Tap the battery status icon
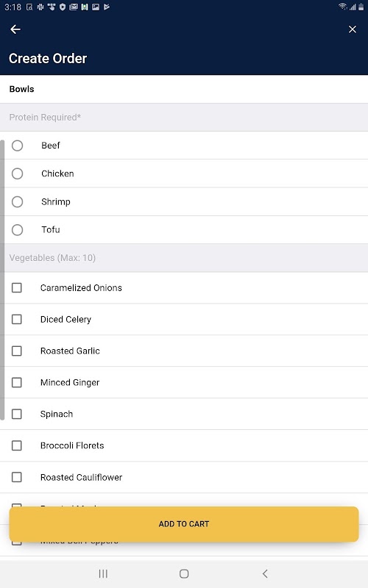This screenshot has height=588, width=368. [x=361, y=7]
